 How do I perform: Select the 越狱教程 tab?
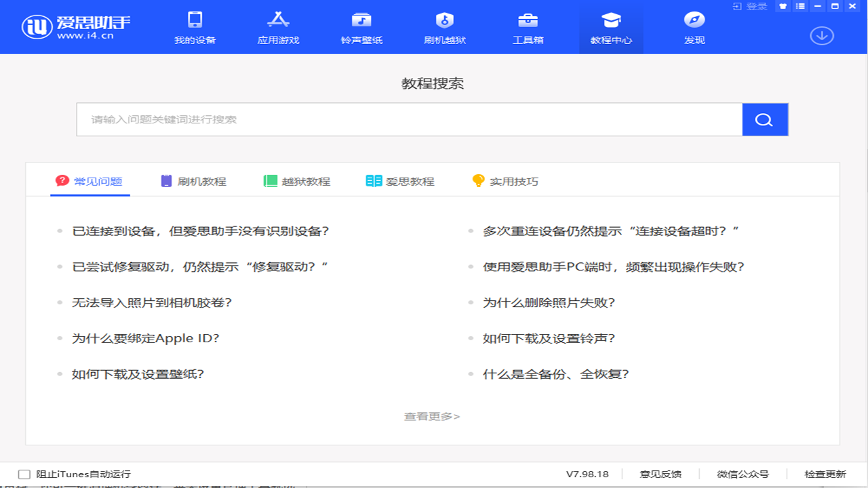pyautogui.click(x=297, y=181)
